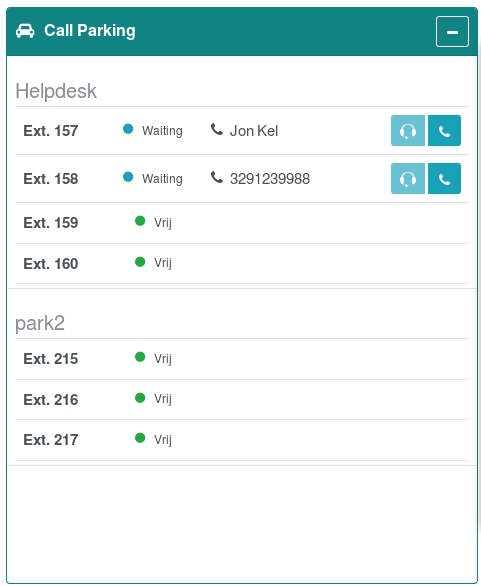The image size is (481, 586).
Task: Select the Call Parking title text
Action: pos(90,31)
